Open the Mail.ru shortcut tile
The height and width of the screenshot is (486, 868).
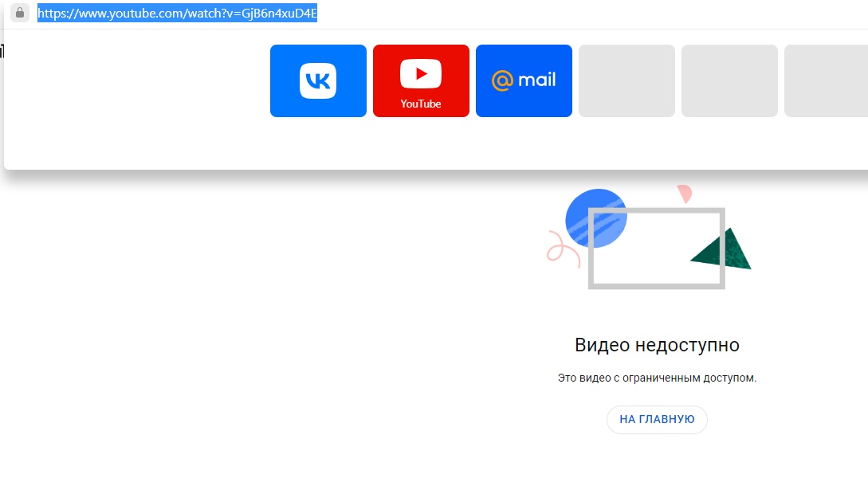524,80
